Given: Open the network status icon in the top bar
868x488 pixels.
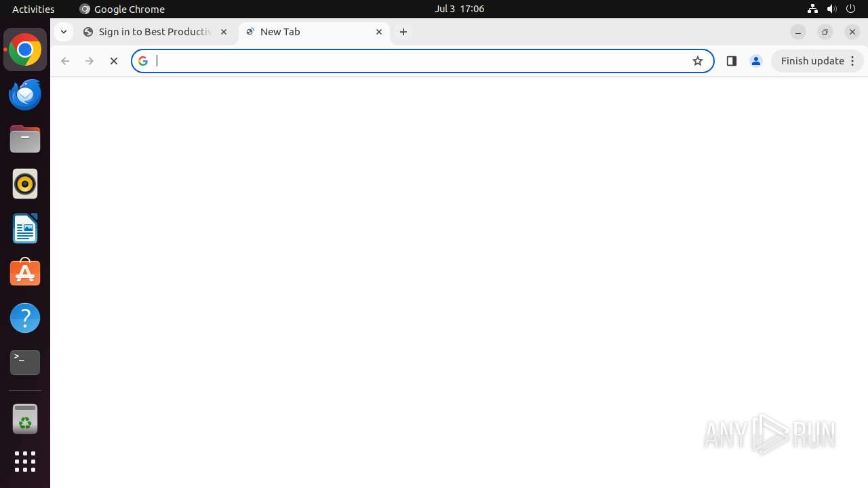Looking at the screenshot, I should coord(812,9).
